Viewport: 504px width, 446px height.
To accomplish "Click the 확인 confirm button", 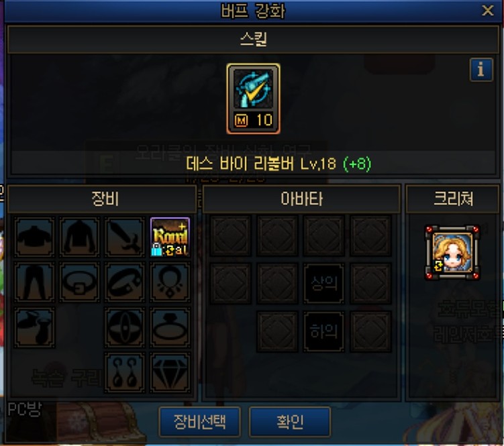I will point(290,422).
